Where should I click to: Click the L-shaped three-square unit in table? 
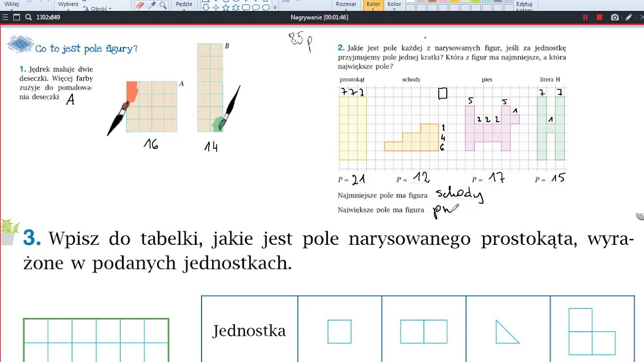click(x=592, y=331)
